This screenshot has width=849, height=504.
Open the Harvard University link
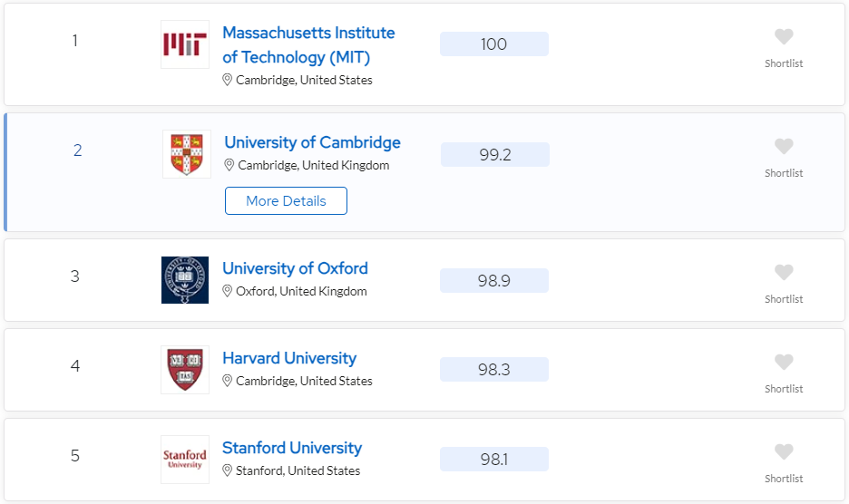[289, 358]
